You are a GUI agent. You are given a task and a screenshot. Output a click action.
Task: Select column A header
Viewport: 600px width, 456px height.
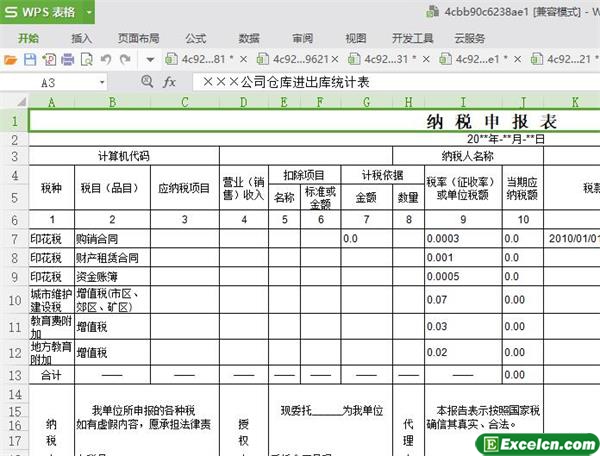coord(52,102)
